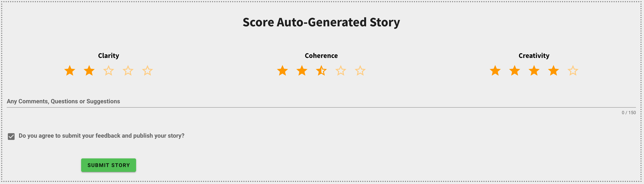
Task: Set Clarity rating to two stars
Action: point(89,71)
